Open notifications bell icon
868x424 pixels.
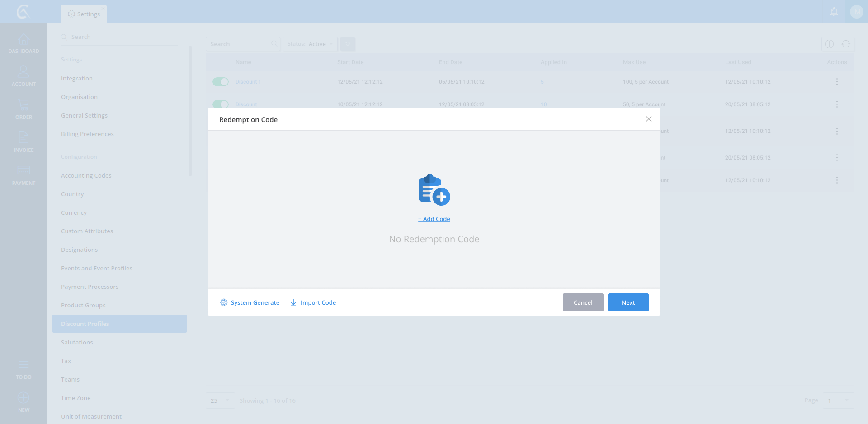(x=834, y=12)
